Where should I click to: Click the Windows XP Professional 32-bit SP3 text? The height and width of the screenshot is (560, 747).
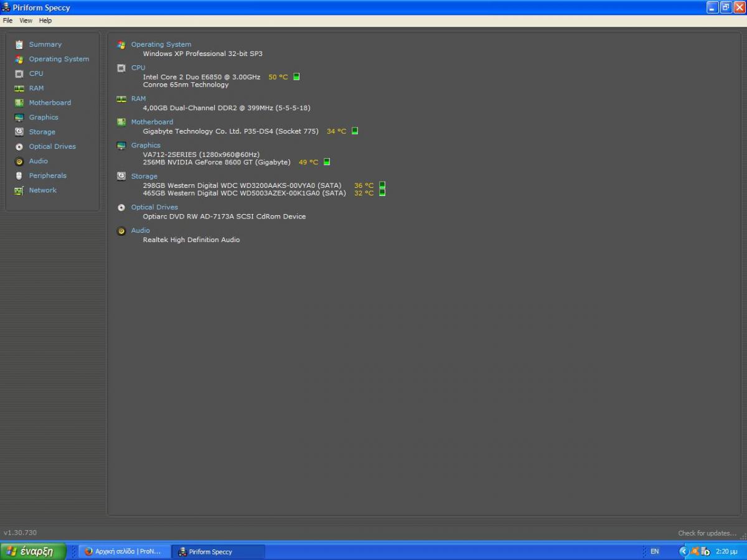(202, 54)
